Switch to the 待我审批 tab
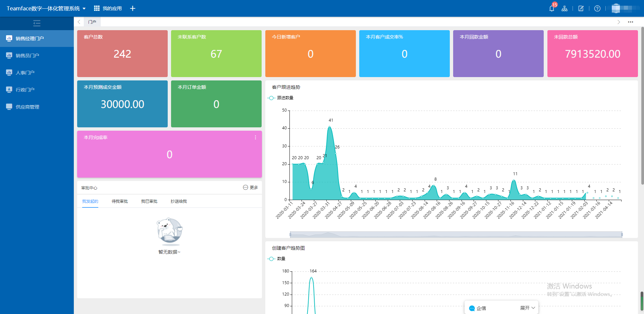Screen dimensions: 644x314 (120, 201)
